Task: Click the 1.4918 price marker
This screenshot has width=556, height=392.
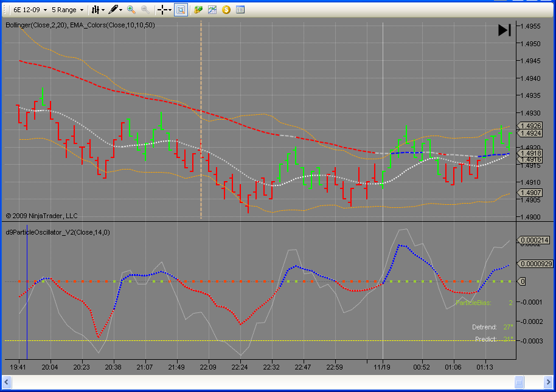Action: [x=530, y=153]
